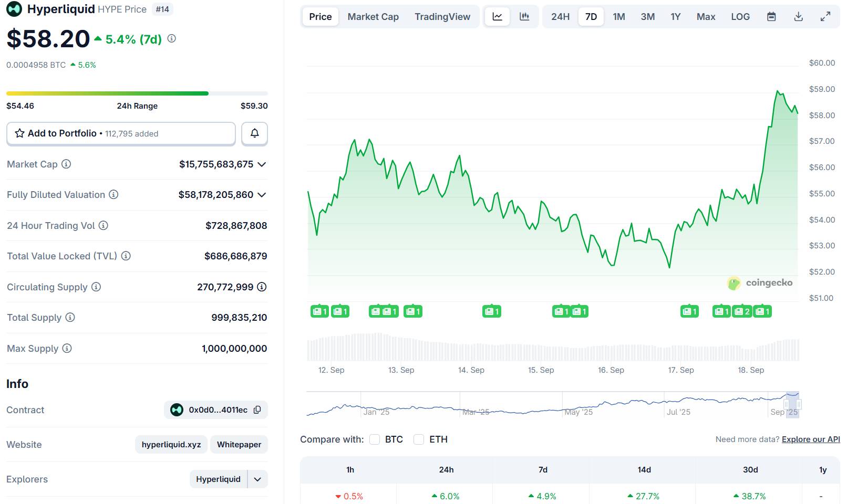Click the 0.0004958 BTC value

click(36, 65)
